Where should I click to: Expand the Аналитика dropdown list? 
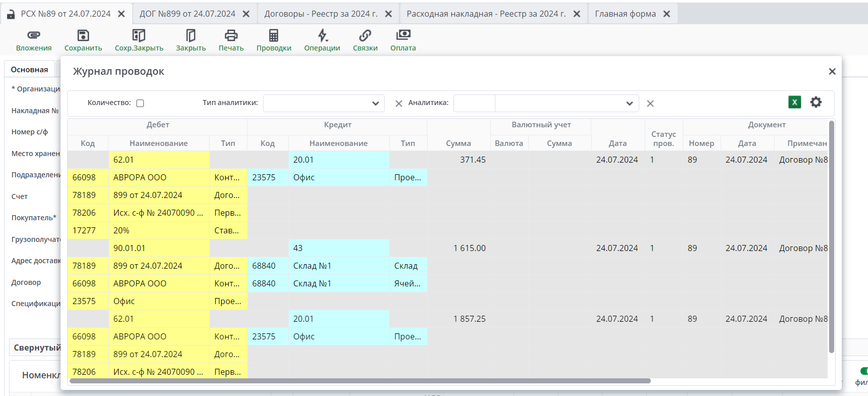629,104
